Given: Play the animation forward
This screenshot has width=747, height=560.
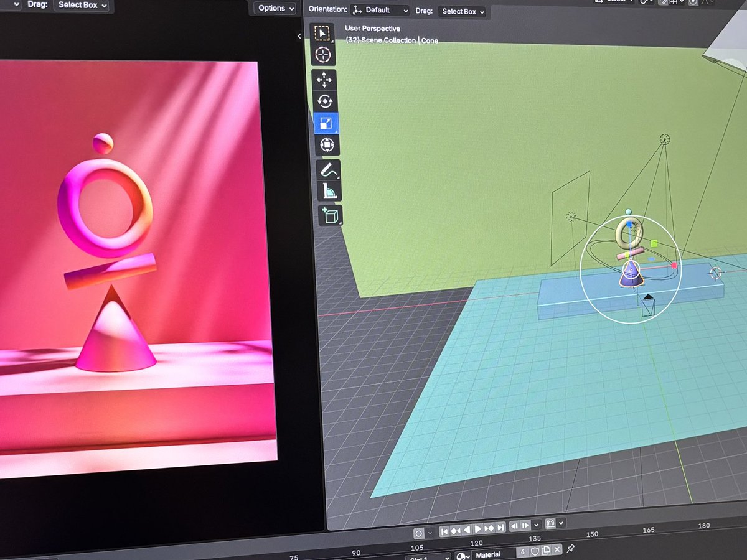Looking at the screenshot, I should coord(477,529).
